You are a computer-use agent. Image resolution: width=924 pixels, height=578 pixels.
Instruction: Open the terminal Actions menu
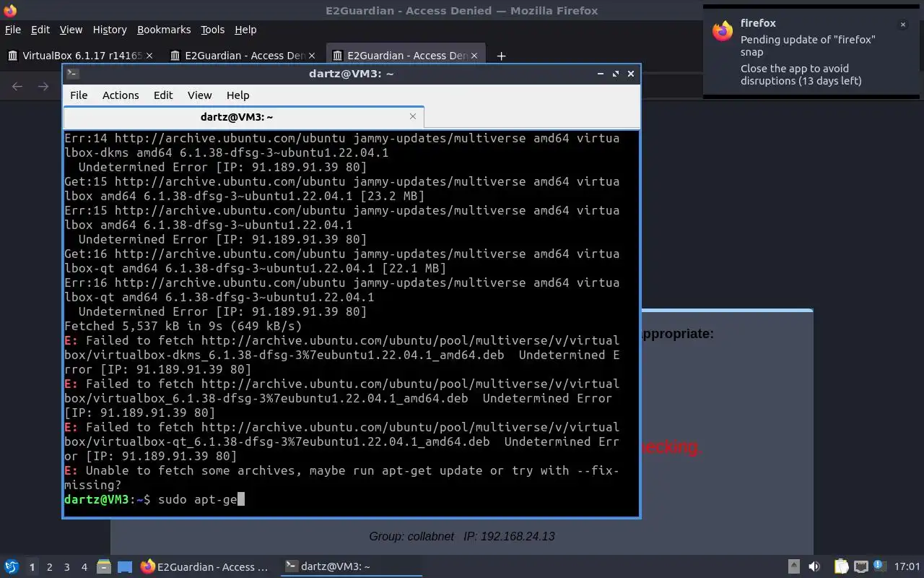[x=121, y=95]
